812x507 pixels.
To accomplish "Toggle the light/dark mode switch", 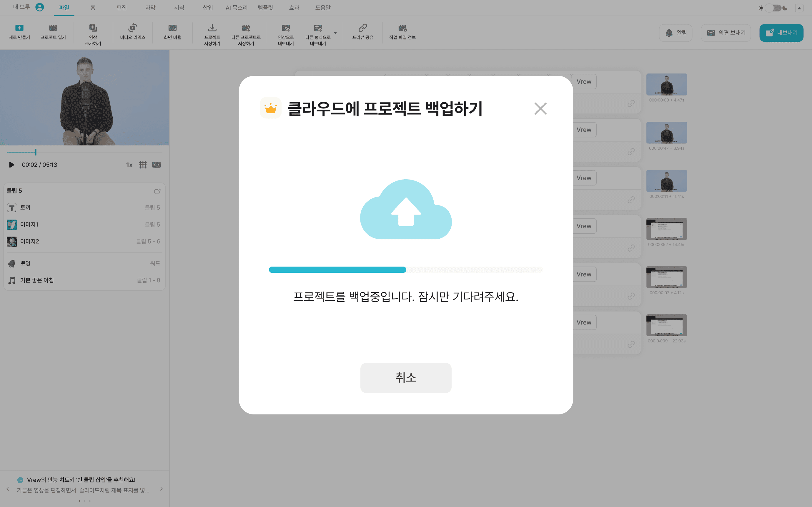I will [x=773, y=8].
